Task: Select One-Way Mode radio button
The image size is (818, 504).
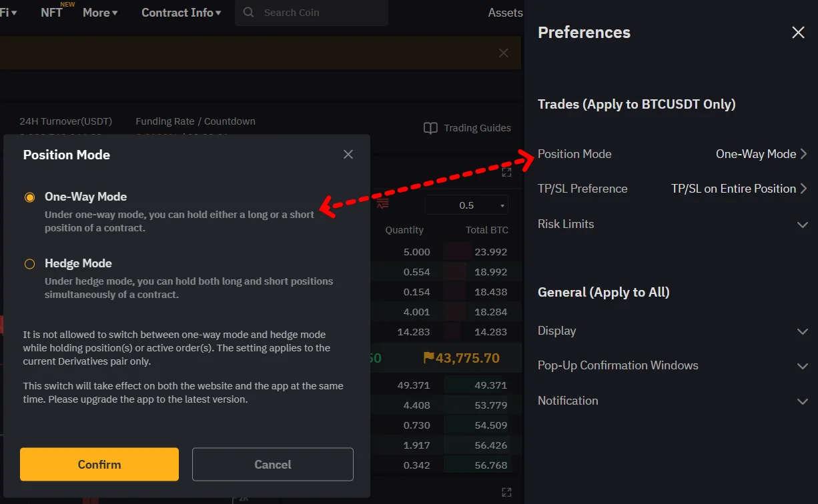Action: click(x=29, y=197)
